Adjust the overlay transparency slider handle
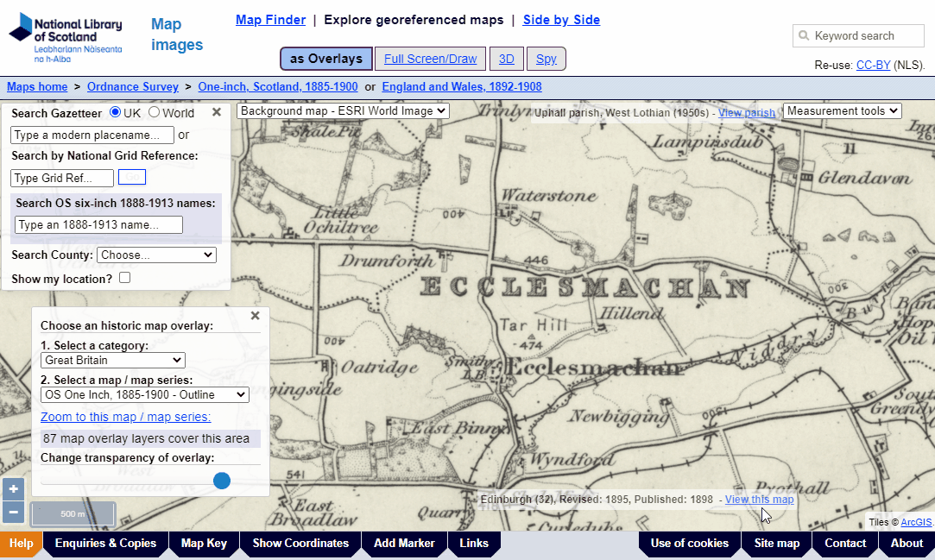This screenshot has height=560, width=935. click(x=222, y=481)
